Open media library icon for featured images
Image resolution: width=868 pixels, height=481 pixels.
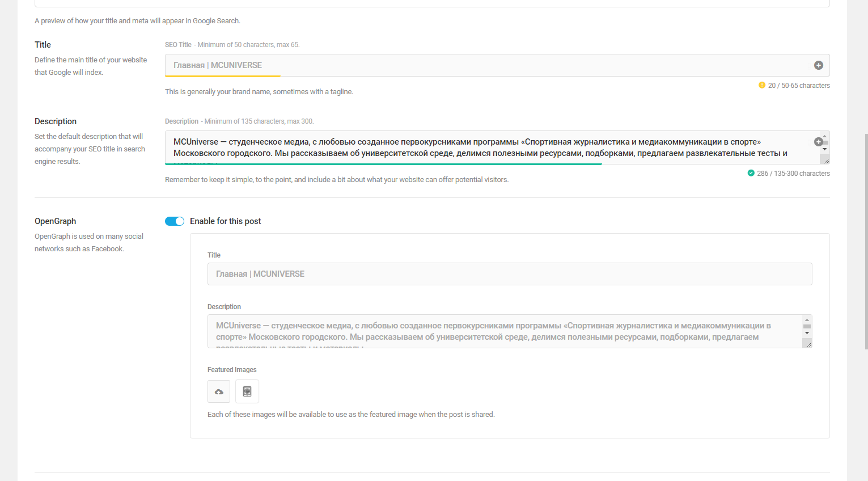tap(247, 391)
